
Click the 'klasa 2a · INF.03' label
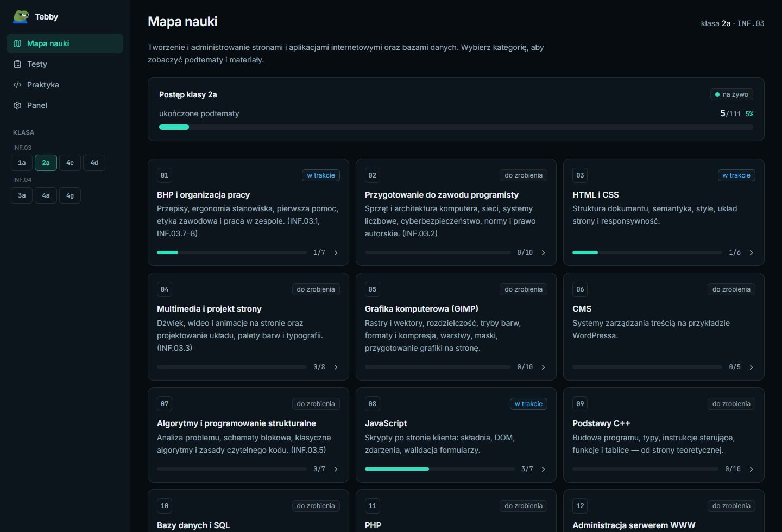(x=733, y=23)
